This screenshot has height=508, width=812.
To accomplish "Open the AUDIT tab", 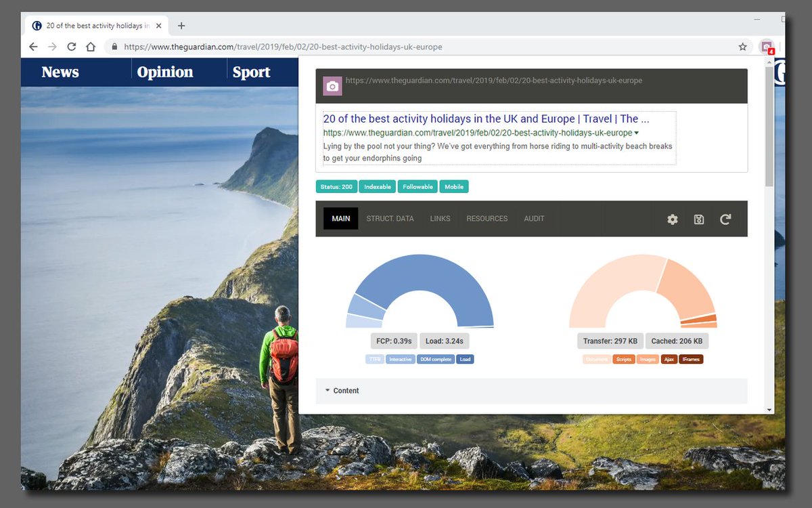I will coord(534,219).
